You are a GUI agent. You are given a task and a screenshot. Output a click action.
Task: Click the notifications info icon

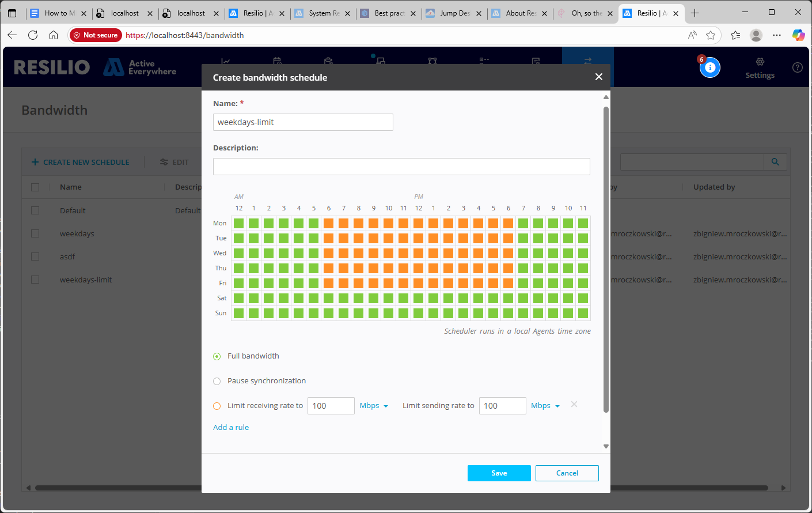tap(709, 67)
